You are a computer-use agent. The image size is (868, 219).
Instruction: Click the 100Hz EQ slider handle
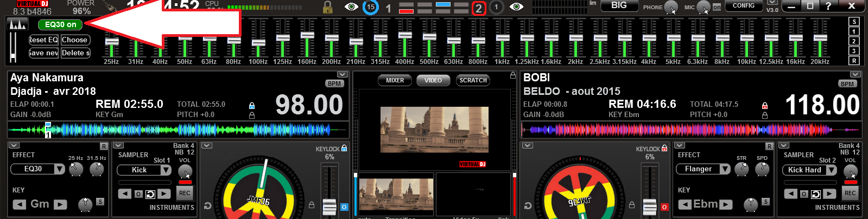tap(258, 42)
